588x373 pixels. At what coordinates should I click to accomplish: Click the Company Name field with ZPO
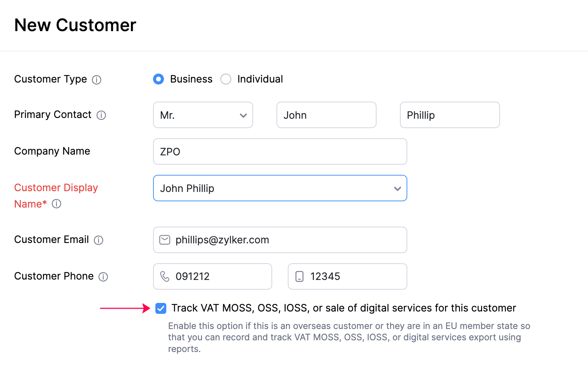[280, 151]
